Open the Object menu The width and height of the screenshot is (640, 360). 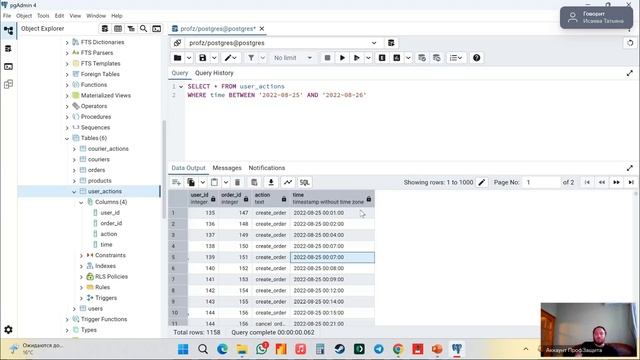(x=24, y=16)
